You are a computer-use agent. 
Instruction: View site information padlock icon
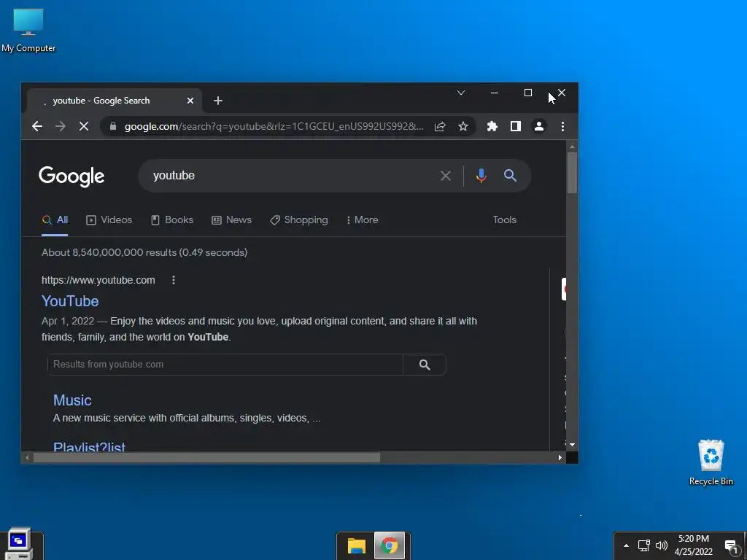tap(113, 126)
